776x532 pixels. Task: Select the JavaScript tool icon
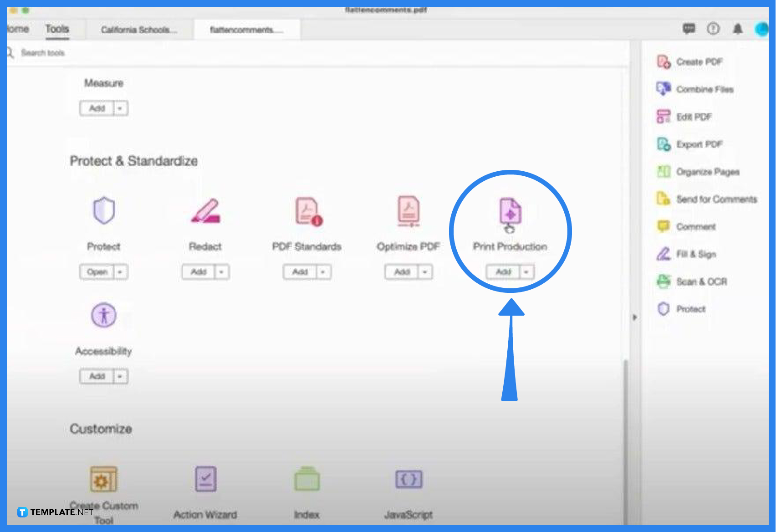coord(408,479)
